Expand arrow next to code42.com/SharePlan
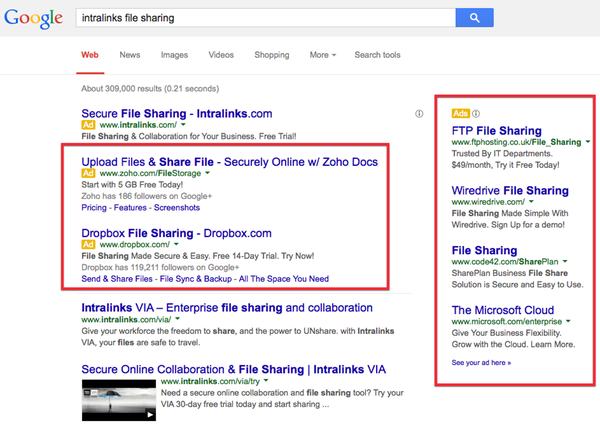The image size is (600, 428). [565, 261]
